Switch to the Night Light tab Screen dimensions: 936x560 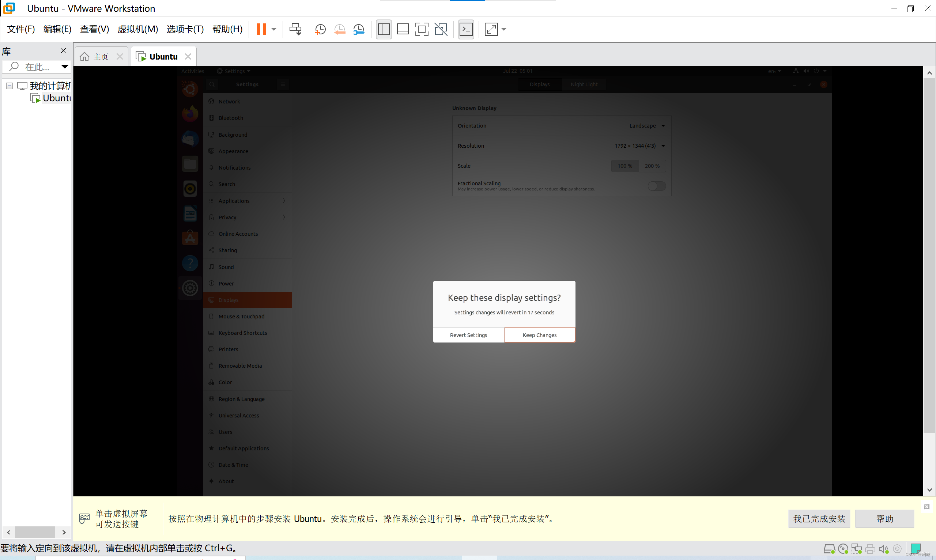click(584, 84)
